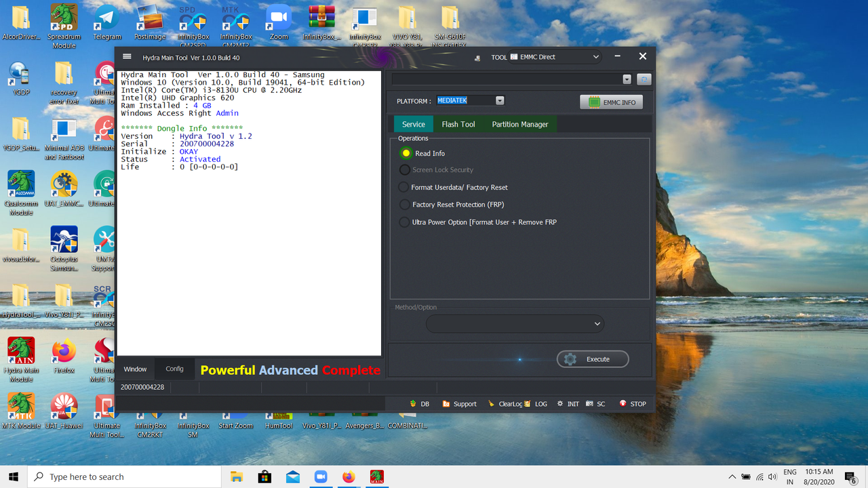Click the volume icon in system tray

(x=772, y=477)
